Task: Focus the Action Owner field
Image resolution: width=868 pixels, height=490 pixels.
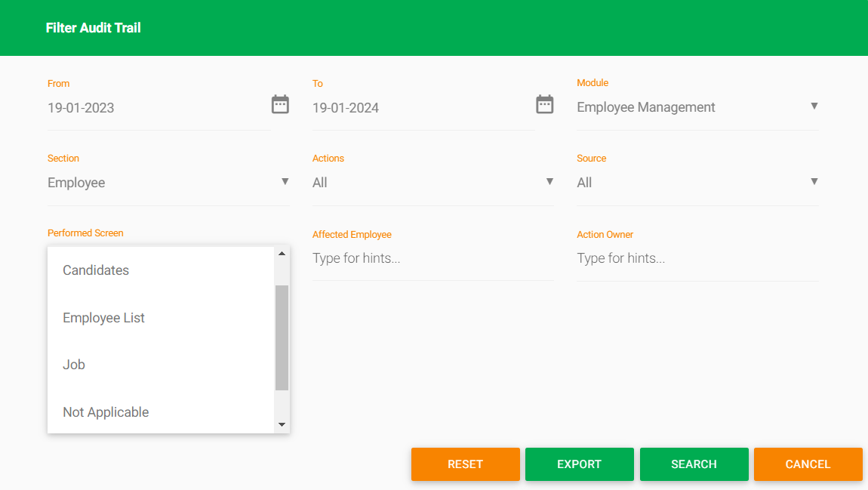Action: coord(697,258)
